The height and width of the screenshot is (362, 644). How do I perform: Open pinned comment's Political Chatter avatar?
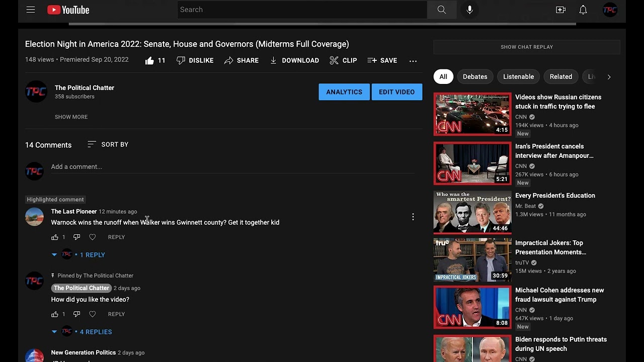tap(34, 281)
